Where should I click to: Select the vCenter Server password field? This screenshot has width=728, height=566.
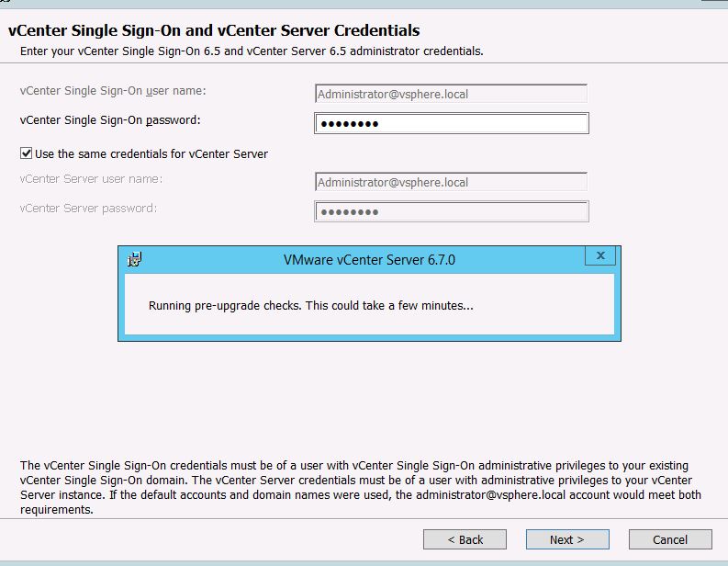tap(451, 212)
